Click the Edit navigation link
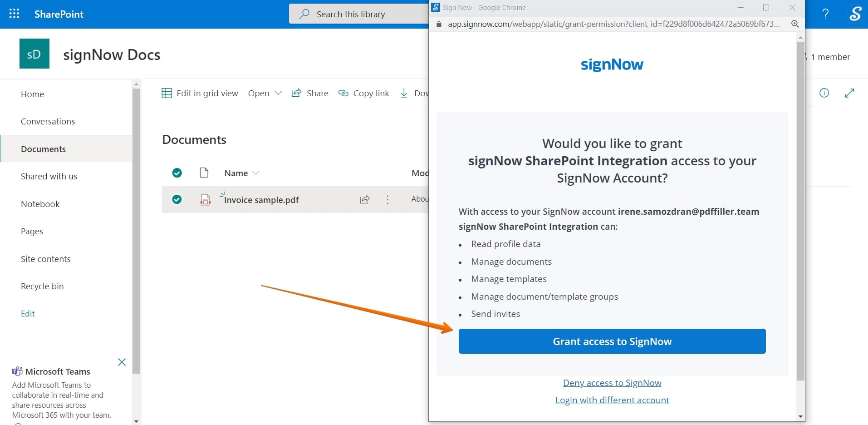Screen dimensions: 868x425 click(x=28, y=313)
